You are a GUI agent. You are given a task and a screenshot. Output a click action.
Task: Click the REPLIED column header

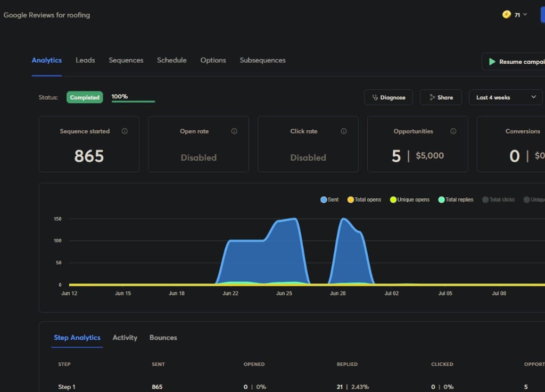347,364
